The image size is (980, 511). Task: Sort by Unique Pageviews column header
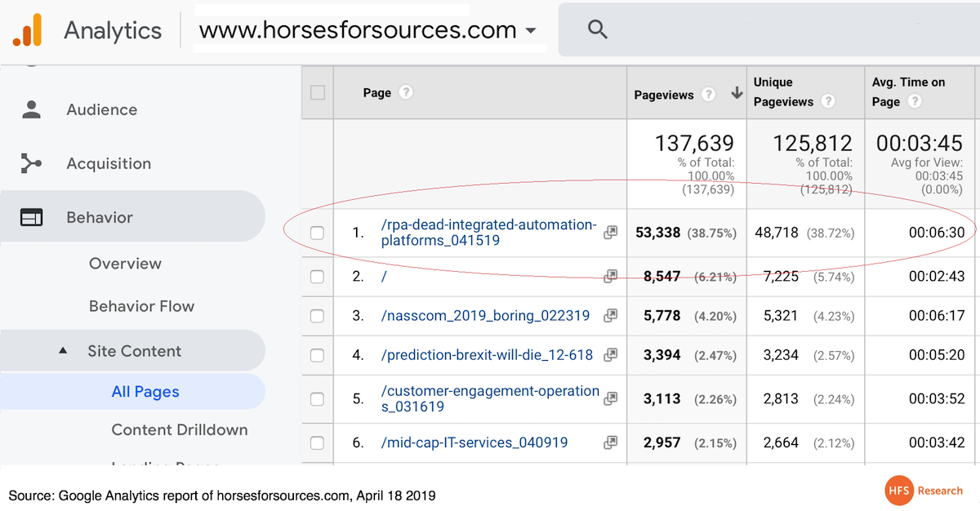(785, 91)
